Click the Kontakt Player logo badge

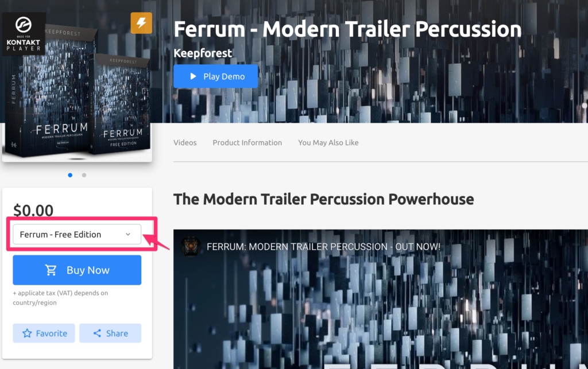[x=24, y=34]
